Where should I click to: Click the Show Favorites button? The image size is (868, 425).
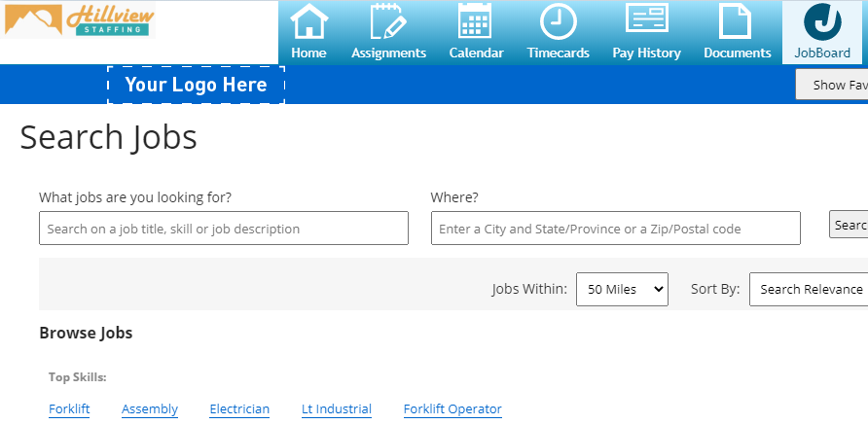(831, 85)
